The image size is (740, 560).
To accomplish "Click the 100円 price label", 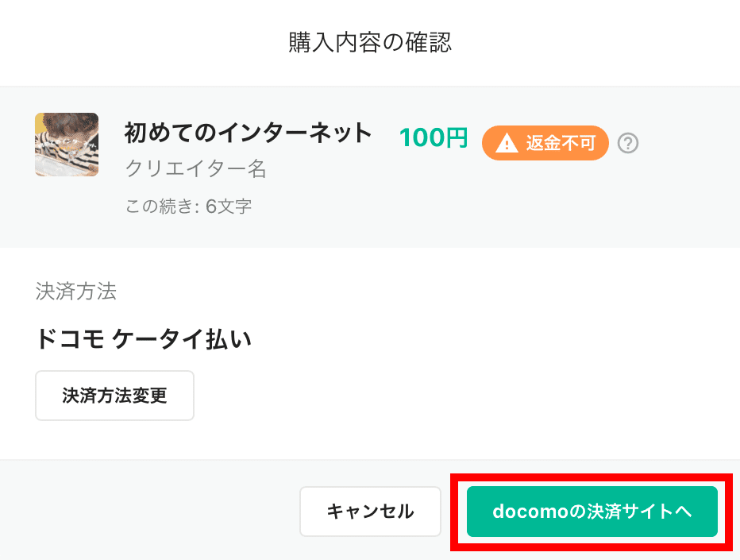I will click(434, 138).
